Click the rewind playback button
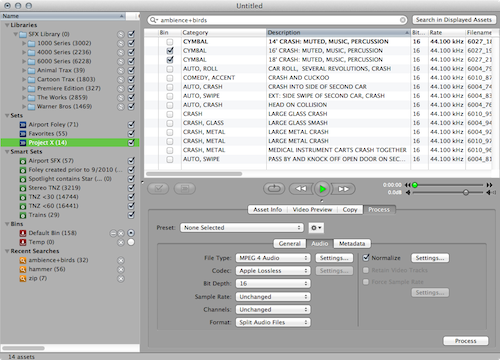The height and width of the screenshot is (360, 500). coord(301,189)
